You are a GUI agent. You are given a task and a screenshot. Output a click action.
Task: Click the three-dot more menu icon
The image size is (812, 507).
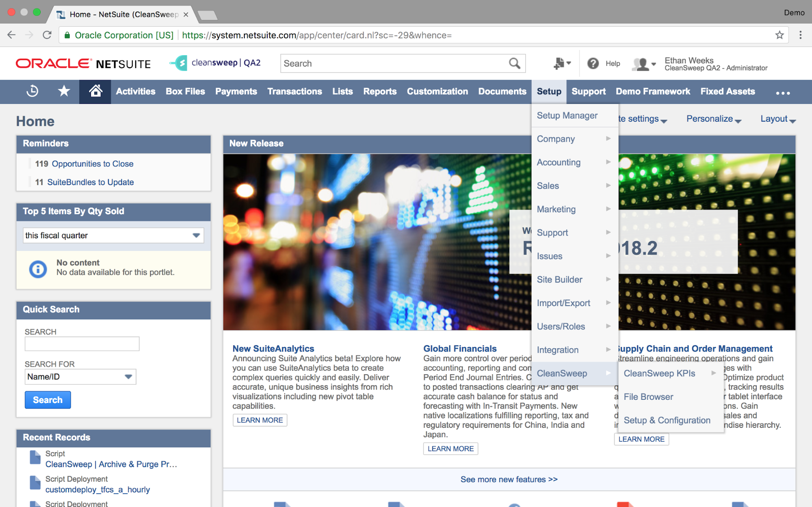pyautogui.click(x=782, y=93)
